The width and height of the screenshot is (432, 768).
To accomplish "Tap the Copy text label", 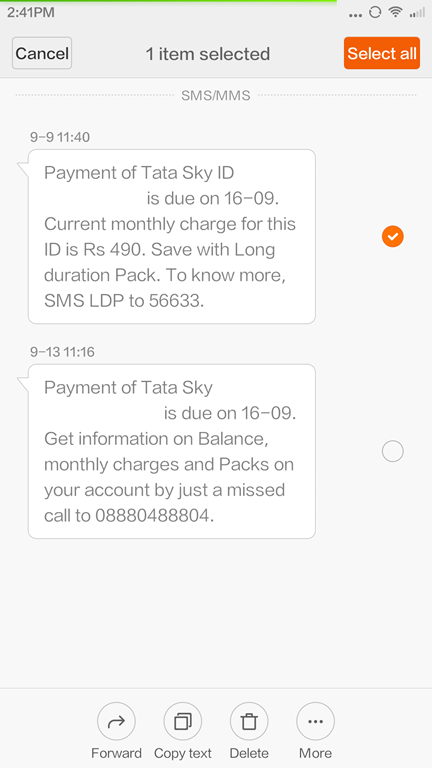I will click(183, 753).
